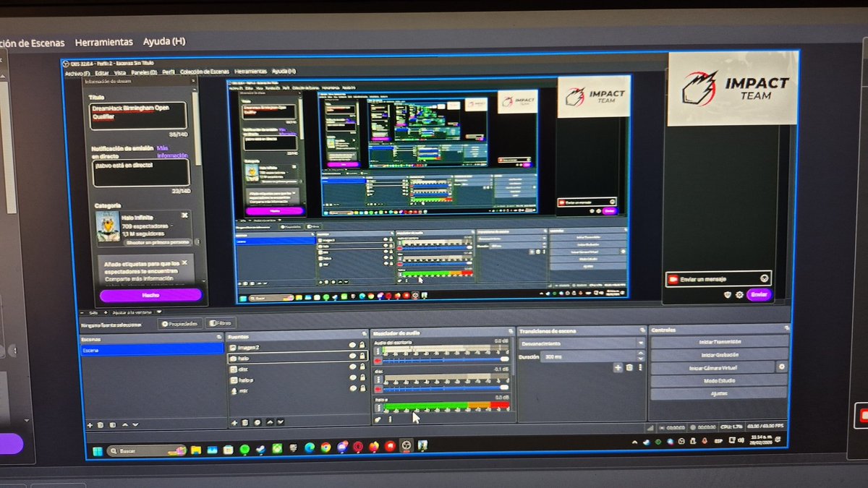The width and height of the screenshot is (868, 488).
Task: Enable Modo Estudio
Action: 720,381
